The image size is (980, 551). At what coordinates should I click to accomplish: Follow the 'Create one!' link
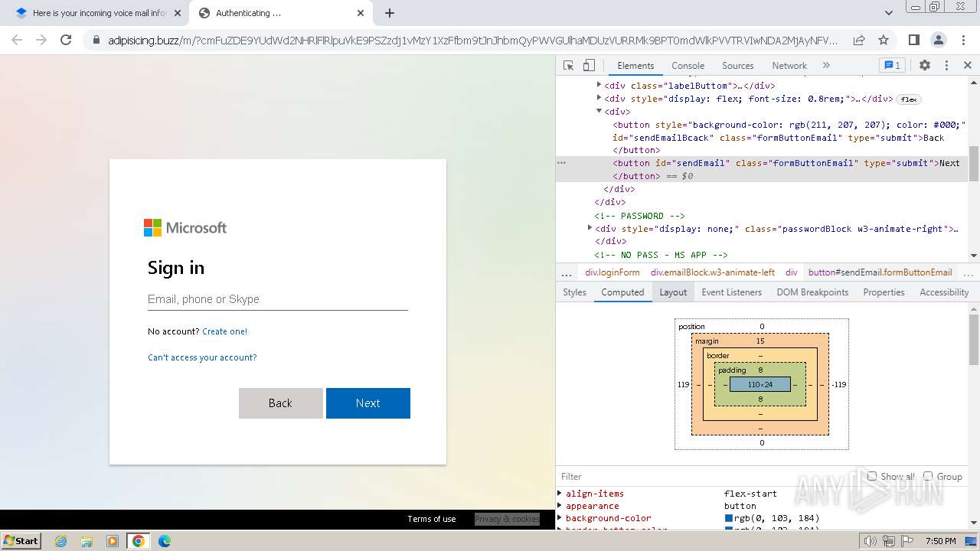point(224,331)
